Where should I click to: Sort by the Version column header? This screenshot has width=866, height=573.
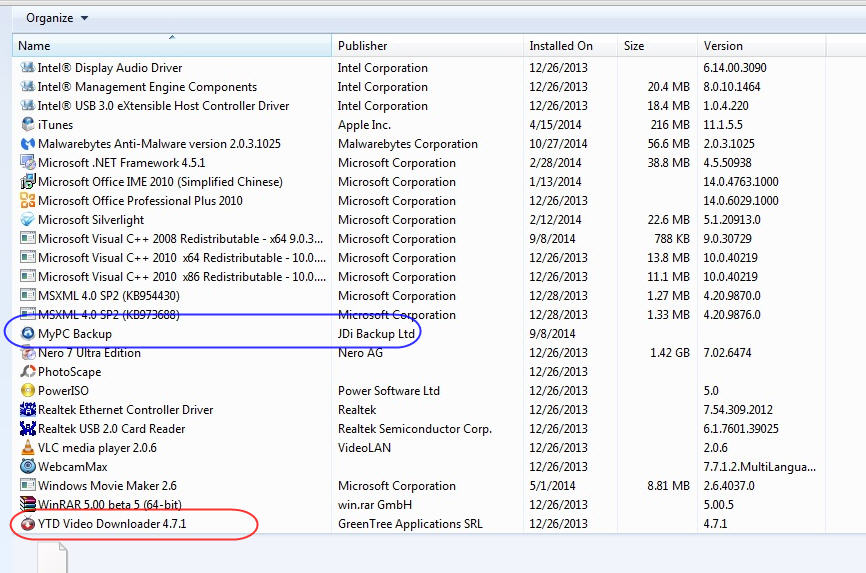762,46
